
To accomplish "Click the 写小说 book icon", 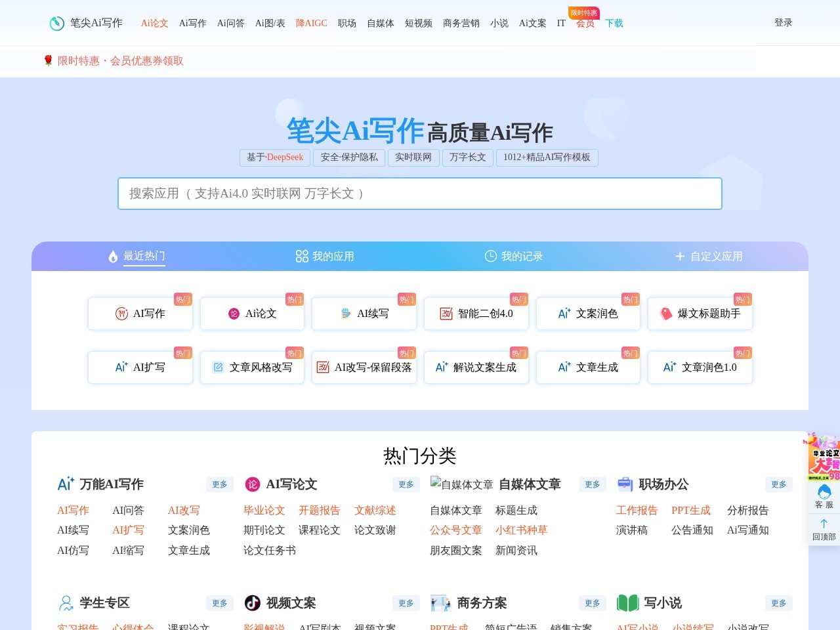I will click(x=628, y=603).
